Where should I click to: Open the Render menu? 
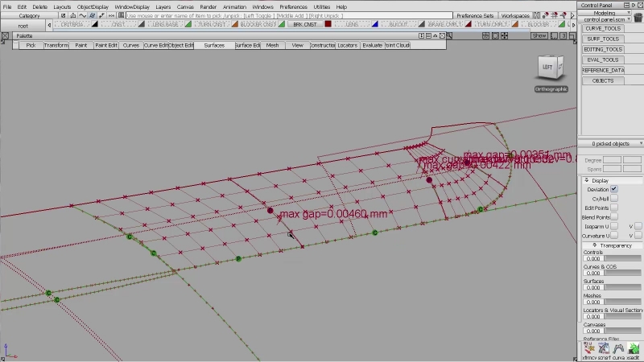(208, 6)
